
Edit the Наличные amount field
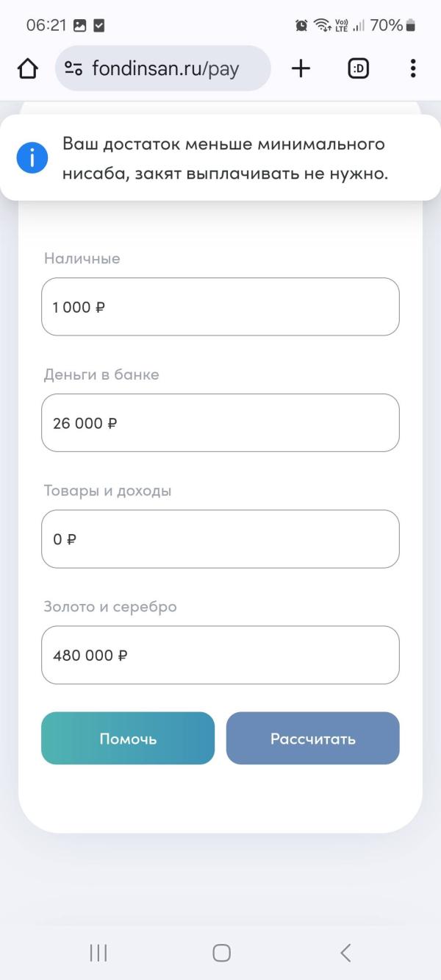tap(220, 307)
